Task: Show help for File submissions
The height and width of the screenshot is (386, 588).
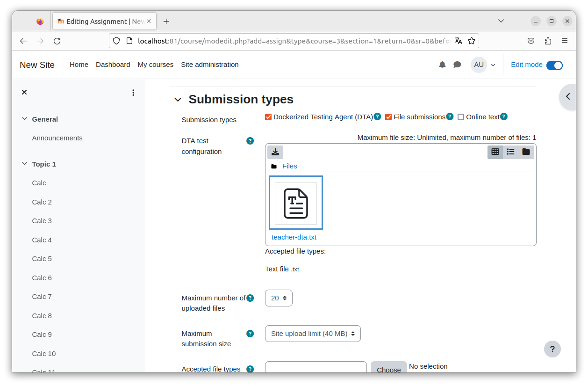Action: click(x=450, y=117)
